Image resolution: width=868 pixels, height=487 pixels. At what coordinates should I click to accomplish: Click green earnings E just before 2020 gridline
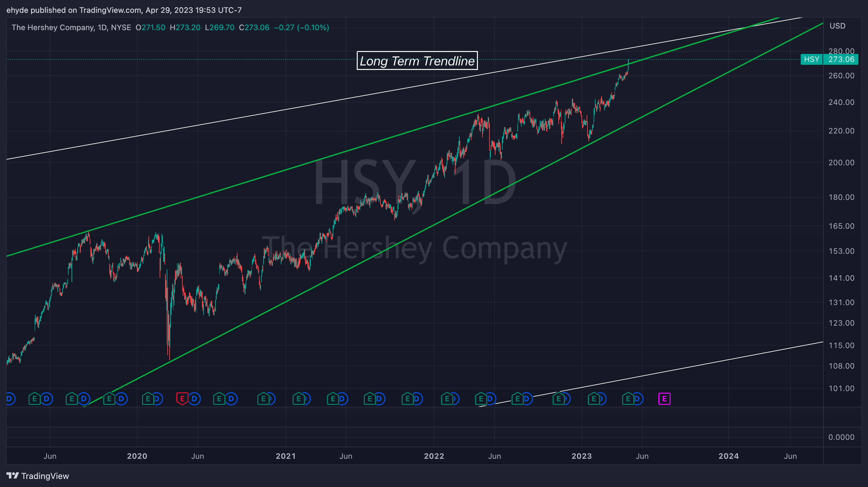tap(109, 399)
